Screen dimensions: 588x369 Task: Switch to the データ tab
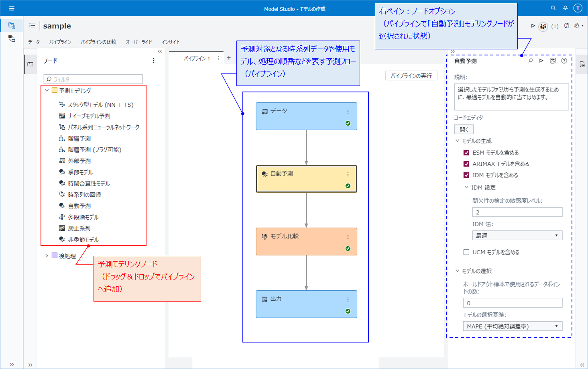pyautogui.click(x=34, y=42)
